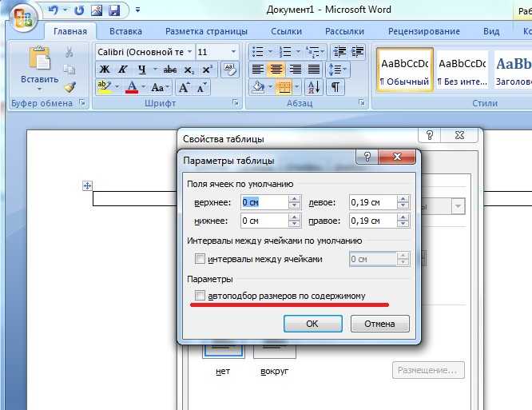Screen dimensions: 532x410
Task: Toggle strikethrough abc formatting
Action: 170,70
